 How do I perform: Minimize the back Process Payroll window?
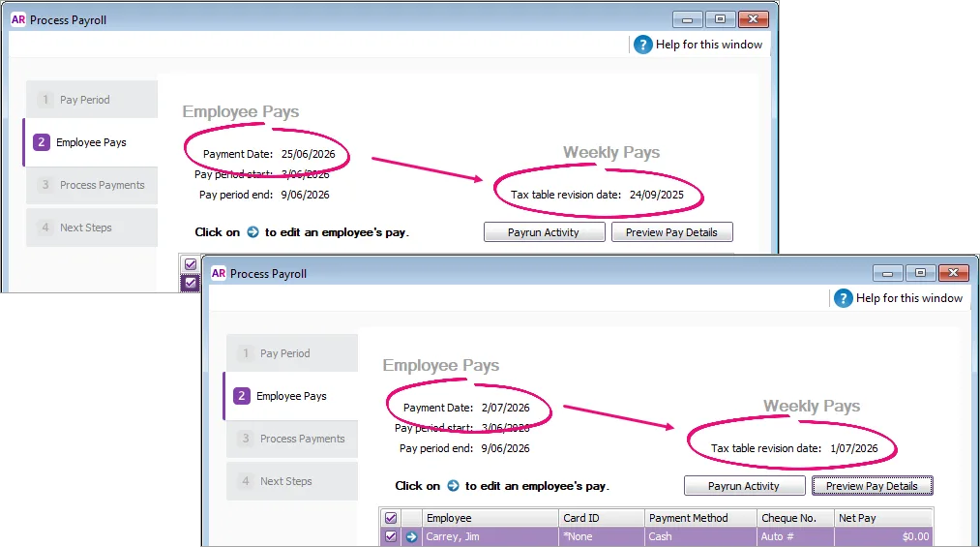[688, 19]
